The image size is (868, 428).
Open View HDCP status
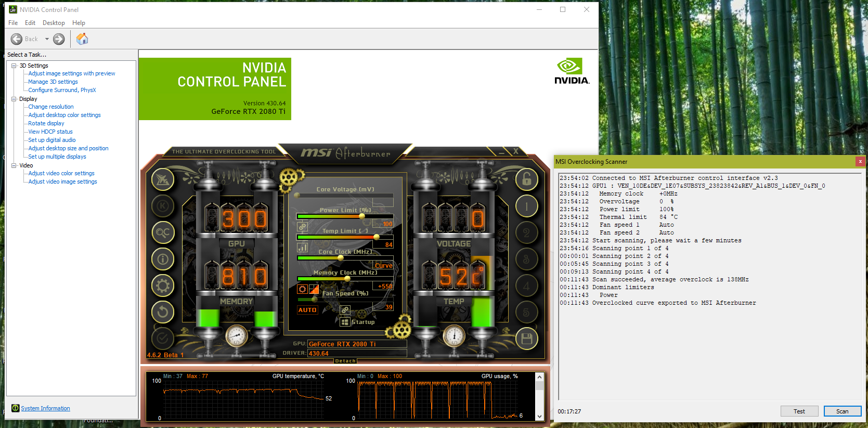(x=50, y=132)
